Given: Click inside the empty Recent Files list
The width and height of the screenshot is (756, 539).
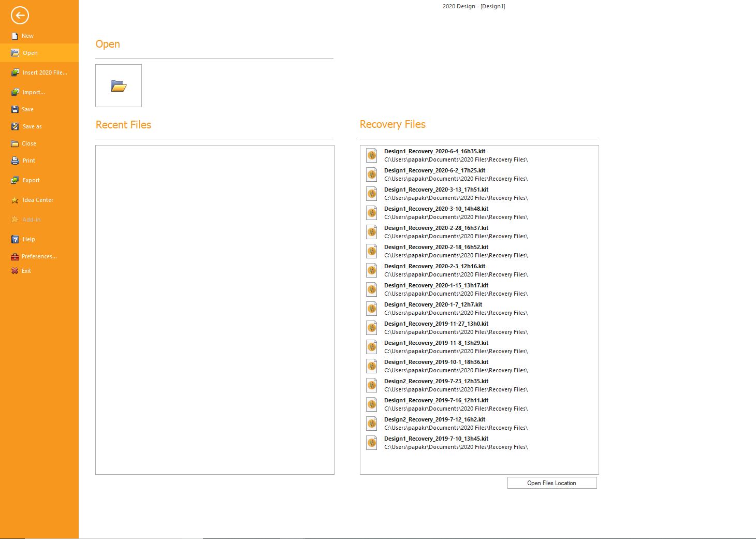Looking at the screenshot, I should (x=214, y=309).
